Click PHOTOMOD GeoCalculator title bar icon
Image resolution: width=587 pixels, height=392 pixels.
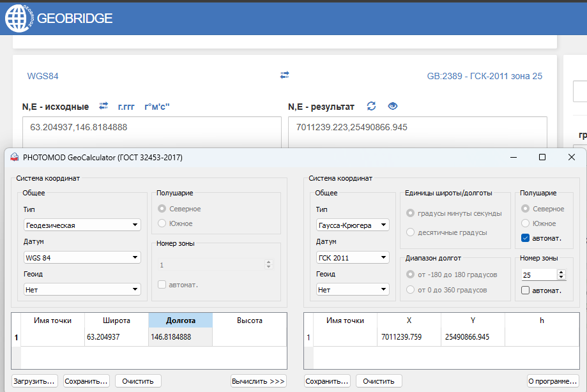(14, 157)
